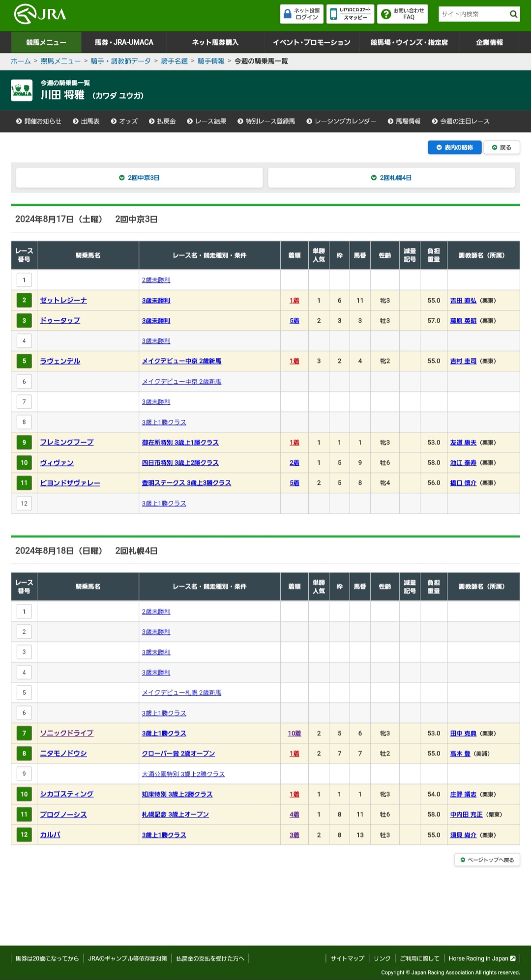The width and height of the screenshot is (531, 980).
Task: Open the 企業情報 menu
Action: click(x=489, y=42)
